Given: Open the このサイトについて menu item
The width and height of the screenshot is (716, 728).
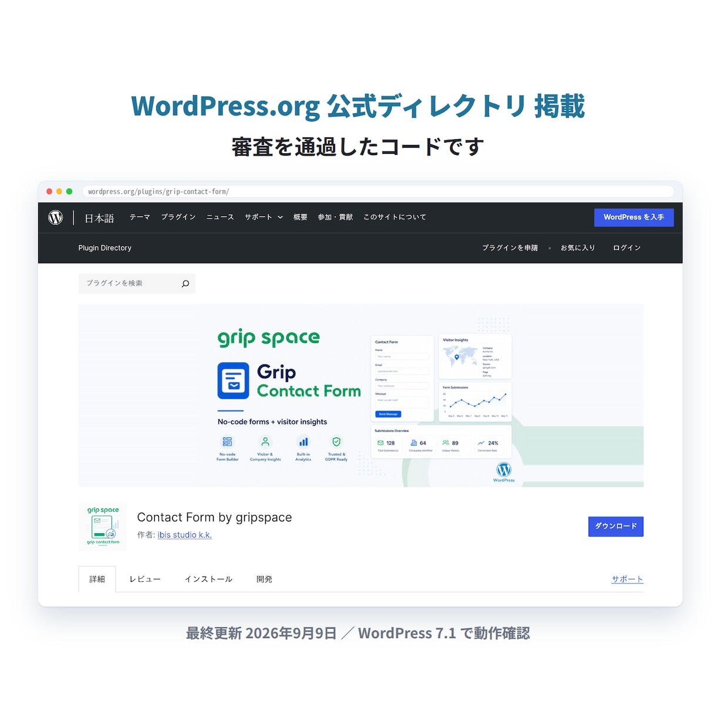Looking at the screenshot, I should click(395, 217).
